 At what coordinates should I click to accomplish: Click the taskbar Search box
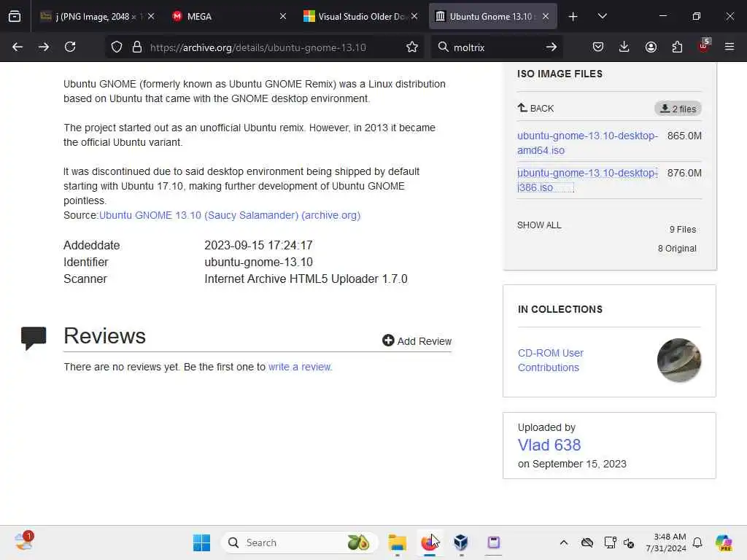tap(299, 542)
